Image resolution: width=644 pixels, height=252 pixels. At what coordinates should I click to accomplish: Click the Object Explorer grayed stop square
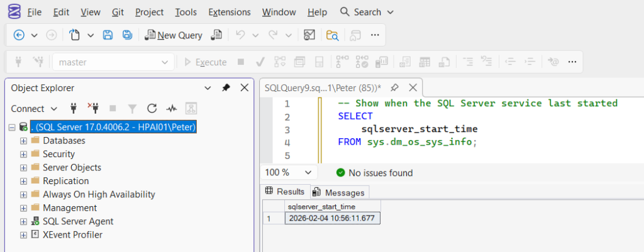(113, 109)
